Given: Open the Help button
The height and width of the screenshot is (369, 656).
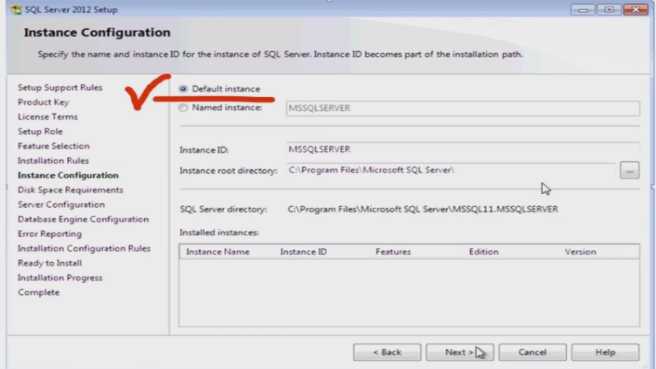Looking at the screenshot, I should [605, 352].
